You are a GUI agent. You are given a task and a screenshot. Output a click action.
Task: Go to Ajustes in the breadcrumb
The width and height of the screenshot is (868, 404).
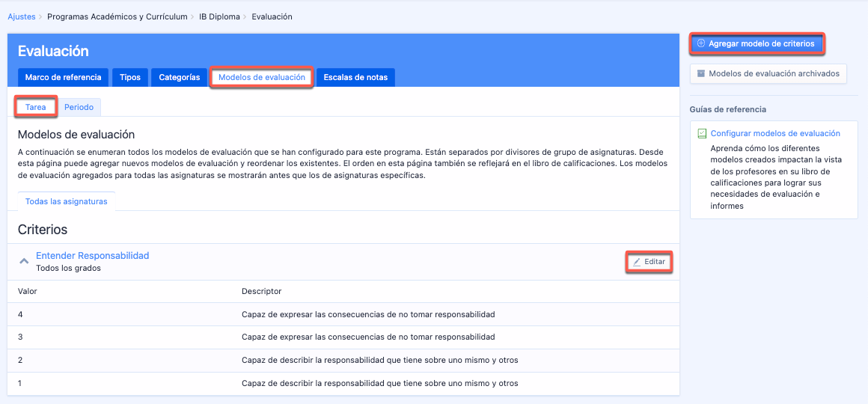[x=20, y=16]
